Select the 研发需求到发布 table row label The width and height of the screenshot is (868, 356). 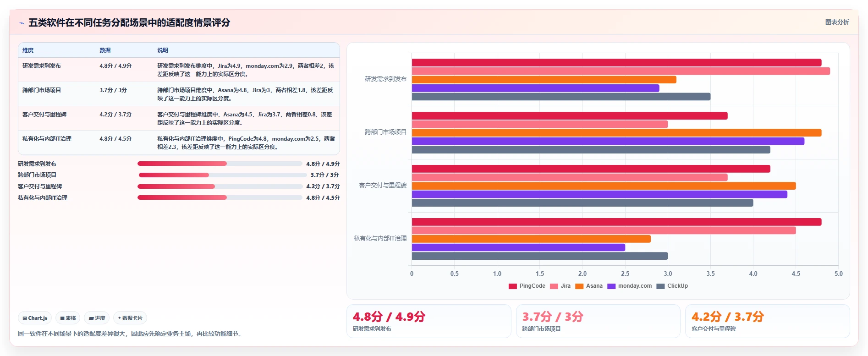(x=42, y=66)
